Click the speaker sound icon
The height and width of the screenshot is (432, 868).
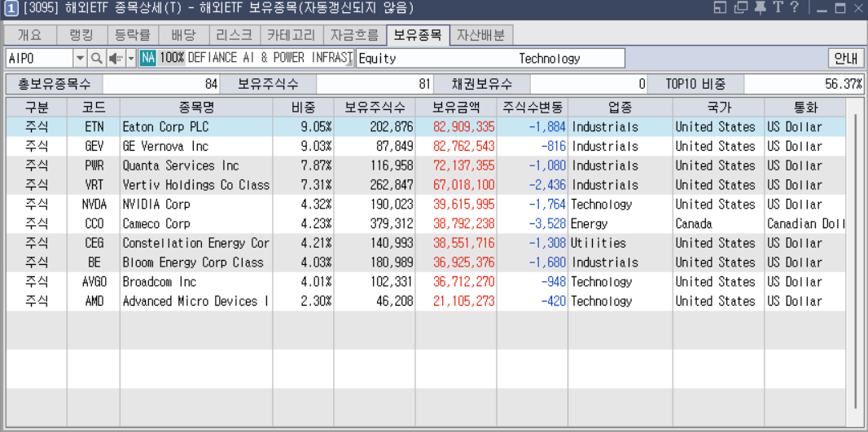[x=115, y=58]
